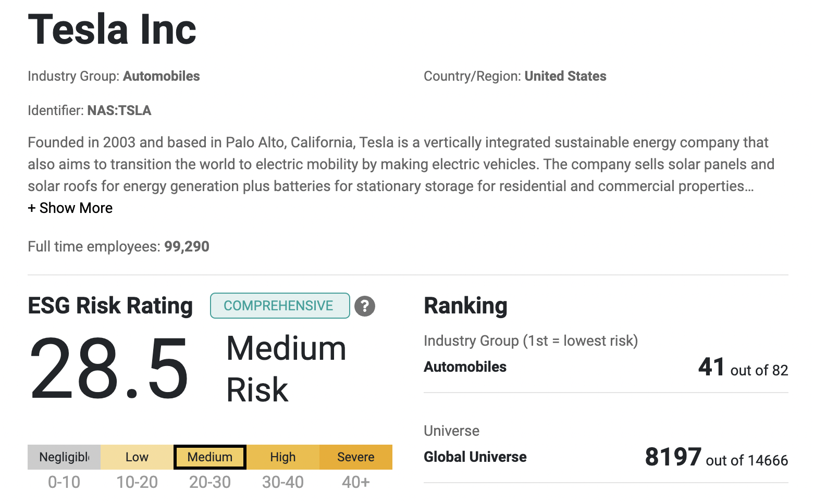Click the Automobiles industry group ranking label
Viewport: 814px width, 504px height.
[465, 367]
